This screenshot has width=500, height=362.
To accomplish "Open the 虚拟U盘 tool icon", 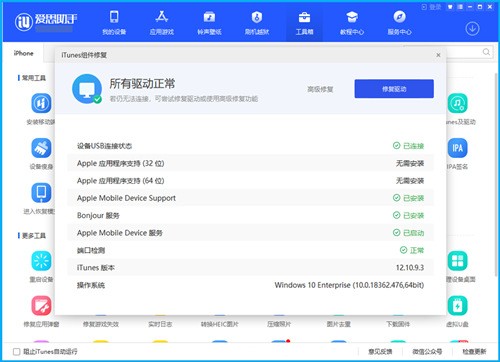I will coord(458,305).
